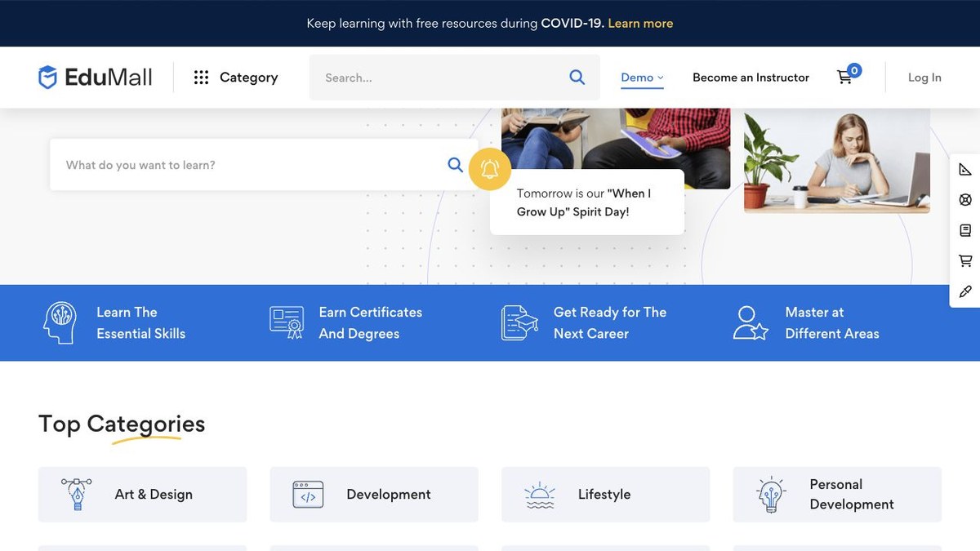Screen dimensions: 980x551
Task: Click the hero search magnifier icon
Action: [456, 165]
